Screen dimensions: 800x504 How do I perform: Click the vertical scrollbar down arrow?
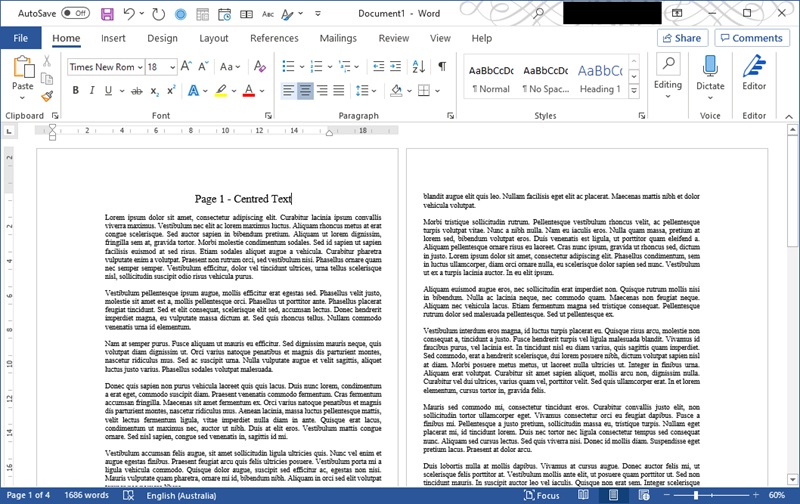[x=792, y=480]
